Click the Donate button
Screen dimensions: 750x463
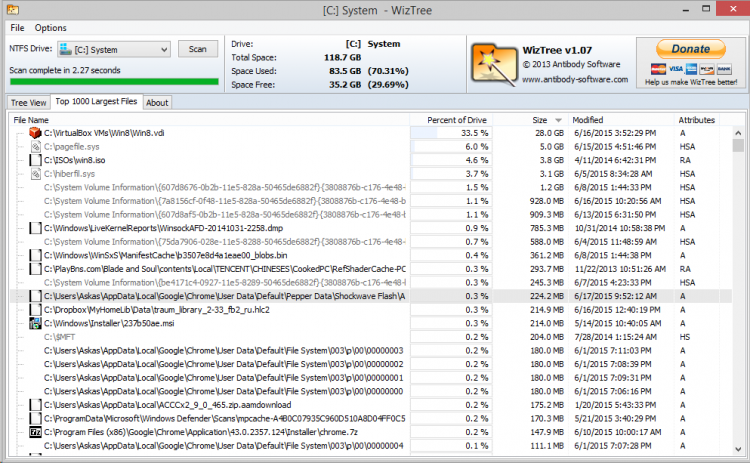(691, 49)
